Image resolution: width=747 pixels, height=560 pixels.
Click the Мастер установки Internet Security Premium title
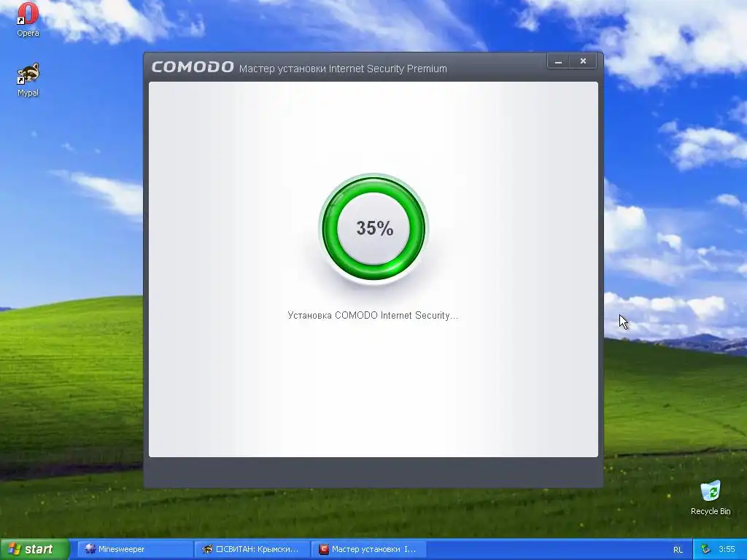click(x=343, y=69)
